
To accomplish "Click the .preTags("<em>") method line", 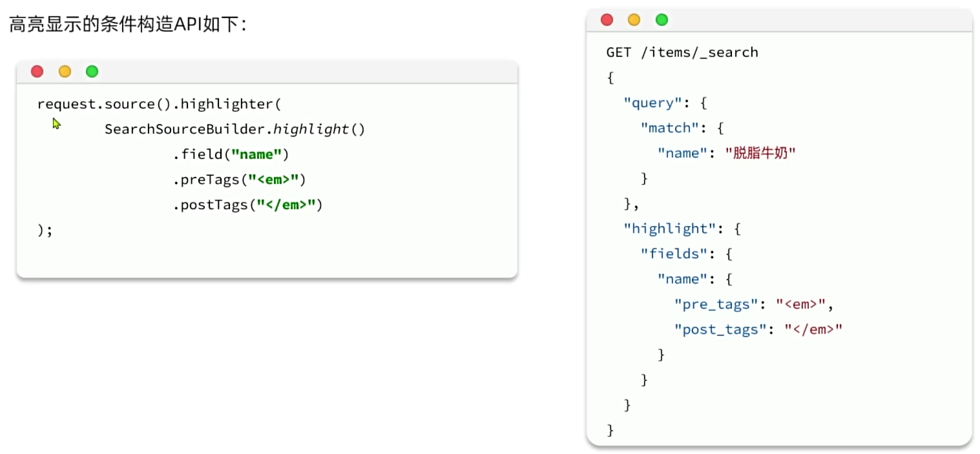I will coord(239,180).
